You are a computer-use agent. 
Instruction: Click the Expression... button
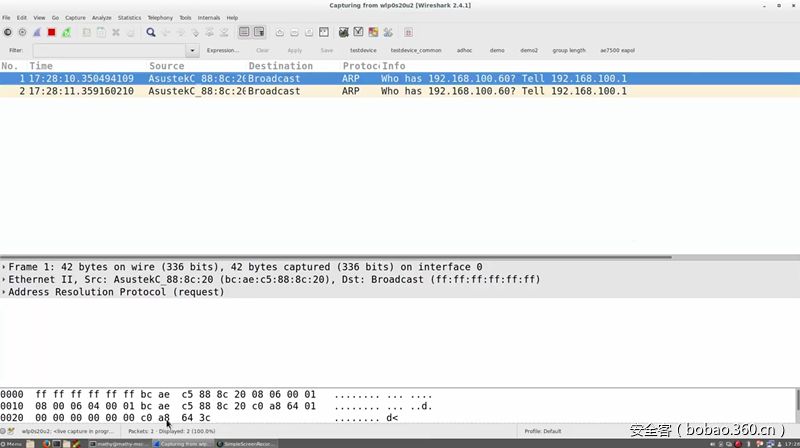pos(222,51)
